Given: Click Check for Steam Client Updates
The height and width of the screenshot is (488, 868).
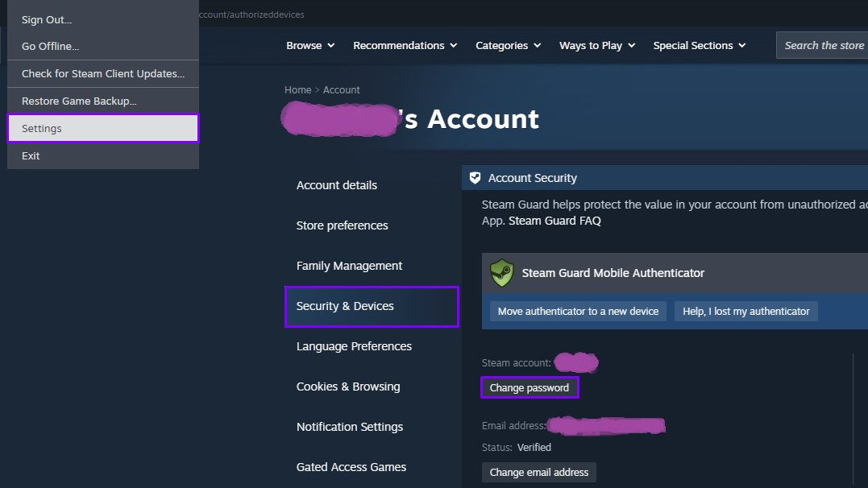Looking at the screenshot, I should [x=102, y=74].
